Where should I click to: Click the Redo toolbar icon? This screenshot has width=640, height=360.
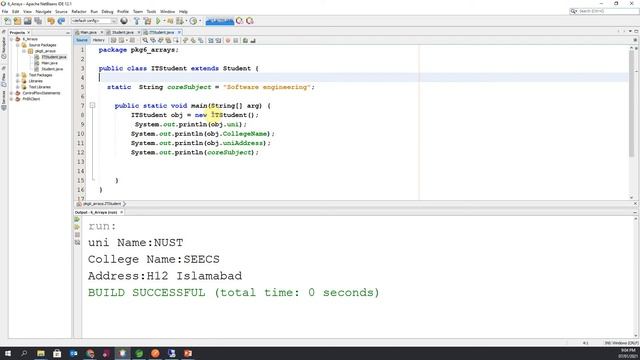coord(61,21)
